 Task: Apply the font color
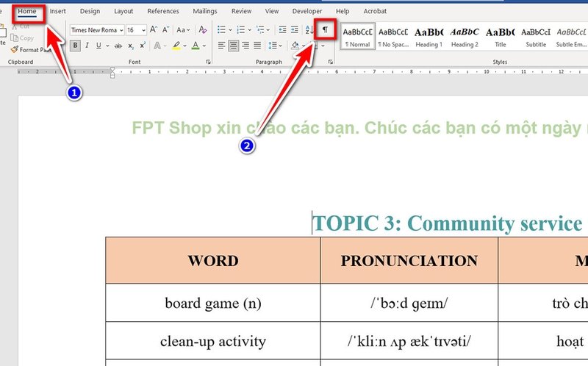(x=196, y=46)
